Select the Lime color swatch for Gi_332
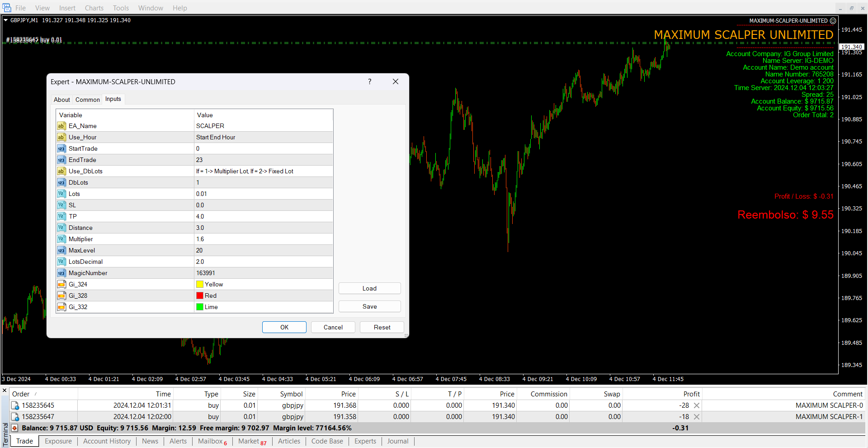This screenshot has width=868, height=448. (x=200, y=307)
